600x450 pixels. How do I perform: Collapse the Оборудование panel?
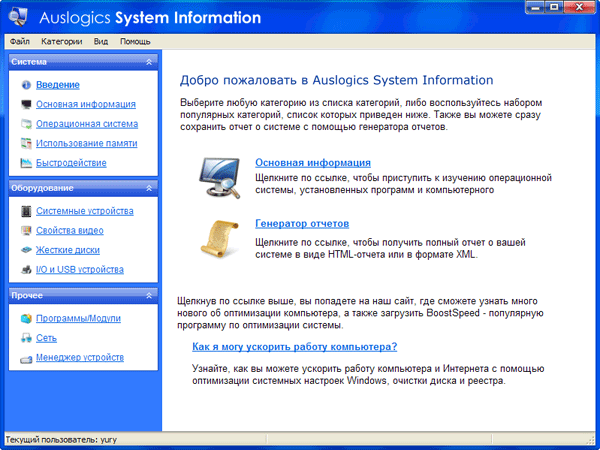pos(149,188)
